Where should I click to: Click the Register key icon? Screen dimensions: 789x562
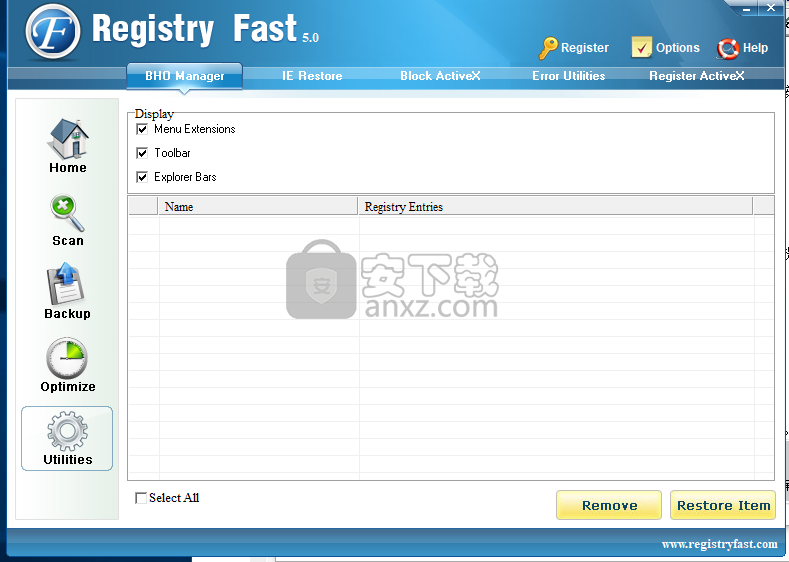pyautogui.click(x=548, y=48)
